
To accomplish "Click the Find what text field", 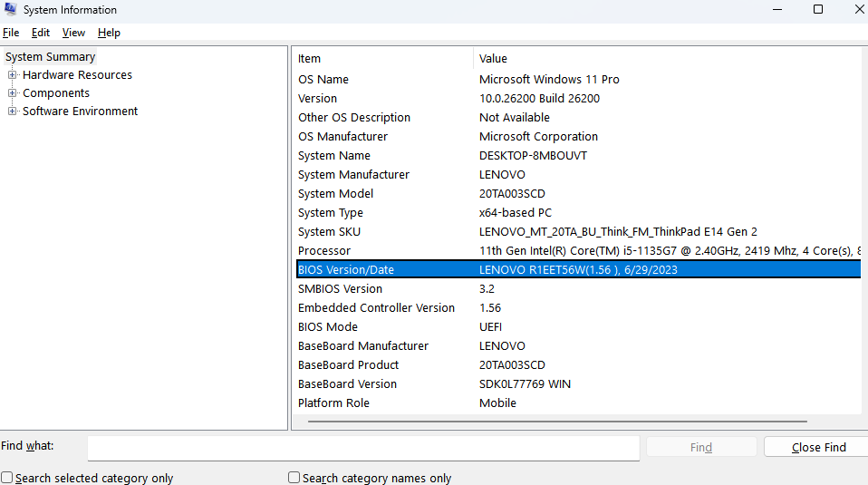I will pos(363,447).
